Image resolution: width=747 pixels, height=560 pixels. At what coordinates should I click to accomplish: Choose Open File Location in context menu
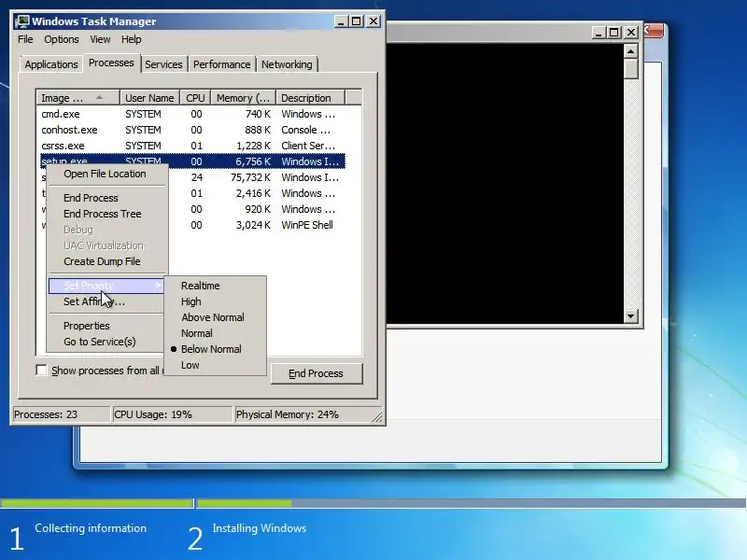[106, 174]
